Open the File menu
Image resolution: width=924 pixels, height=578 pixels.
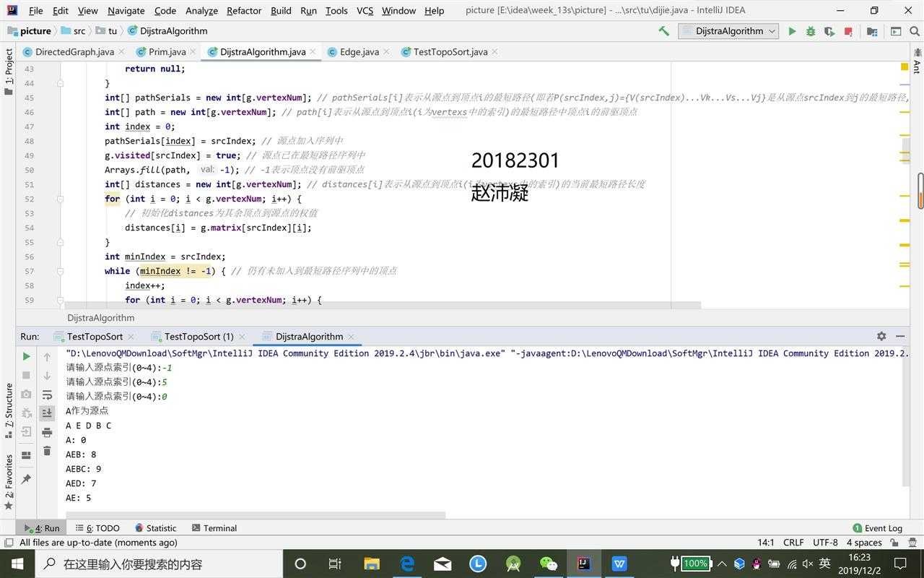click(35, 10)
